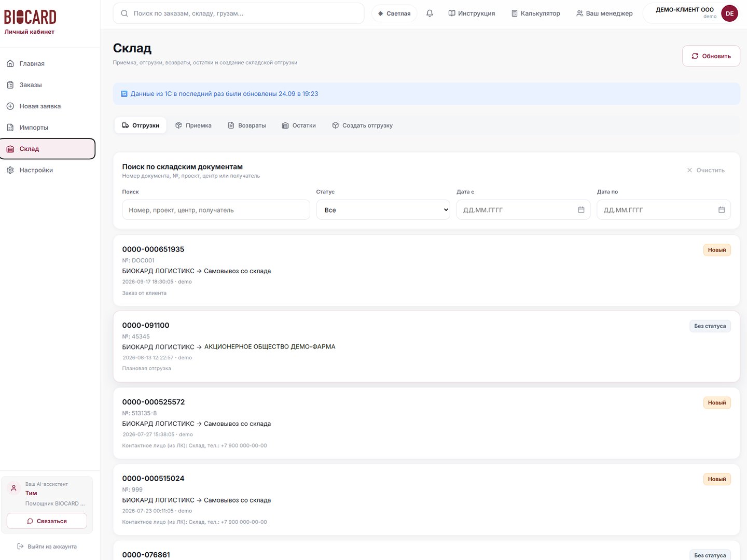Click Новый badge on shipment 0000-000651935
Image resolution: width=747 pixels, height=560 pixels.
pyautogui.click(x=717, y=250)
